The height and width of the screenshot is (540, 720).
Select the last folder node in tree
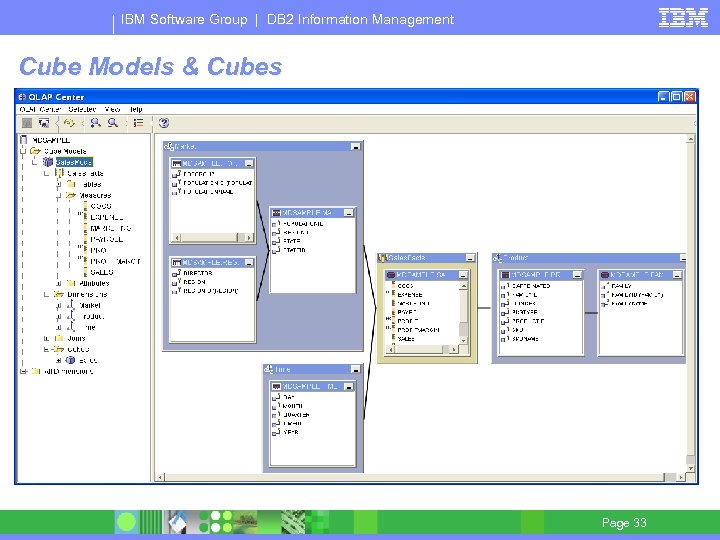pyautogui.click(x=68, y=371)
